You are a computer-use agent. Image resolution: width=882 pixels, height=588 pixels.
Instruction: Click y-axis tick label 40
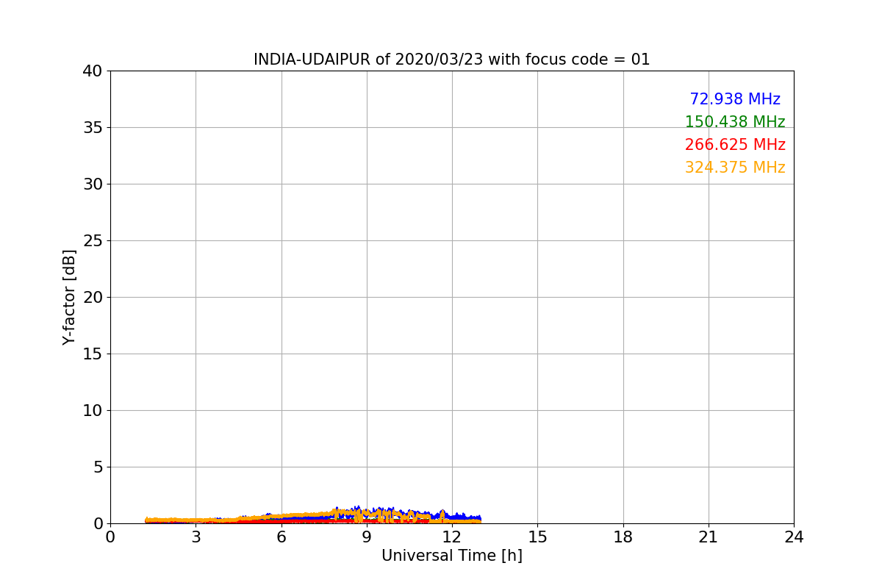tap(93, 71)
